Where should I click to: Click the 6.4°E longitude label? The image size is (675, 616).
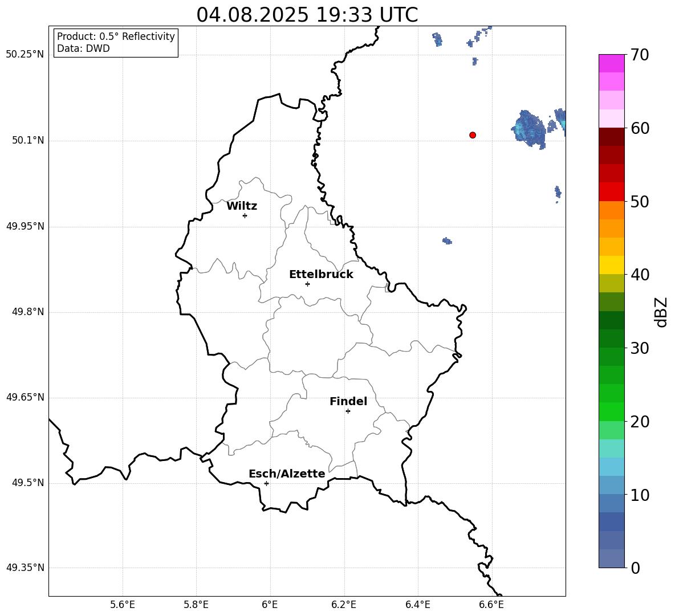[417, 605]
